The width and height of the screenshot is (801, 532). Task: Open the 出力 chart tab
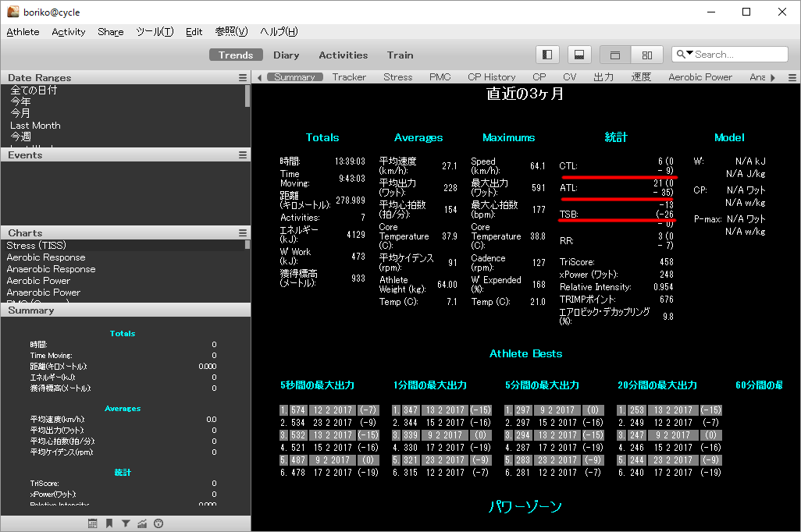tap(603, 77)
